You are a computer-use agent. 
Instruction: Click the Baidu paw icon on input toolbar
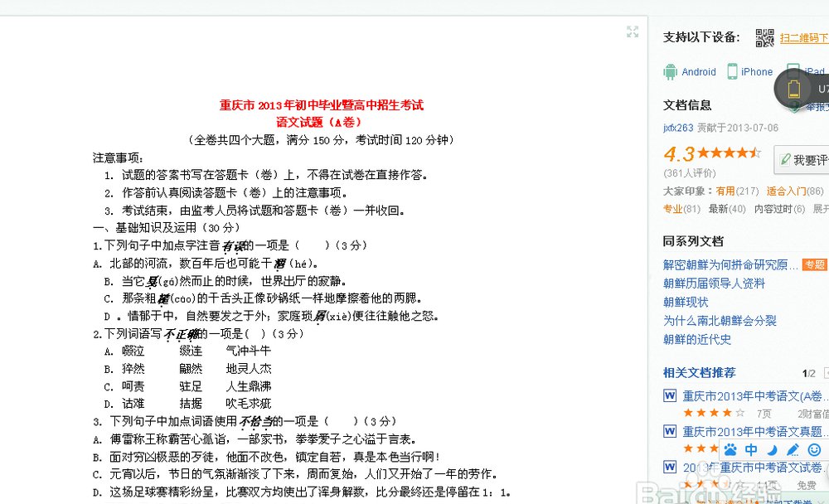pyautogui.click(x=730, y=449)
